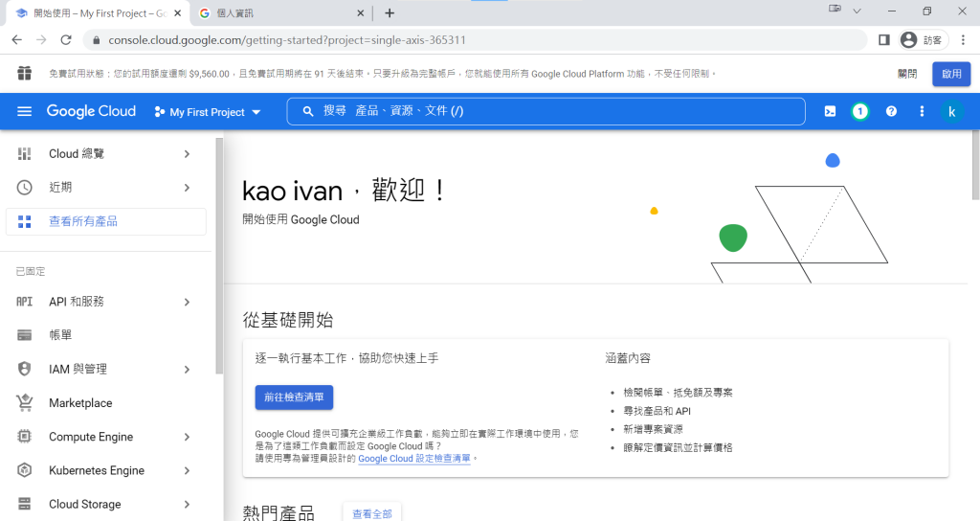Expand the Kubernetes Engine submenu arrow
The image size is (980, 521).
click(187, 470)
